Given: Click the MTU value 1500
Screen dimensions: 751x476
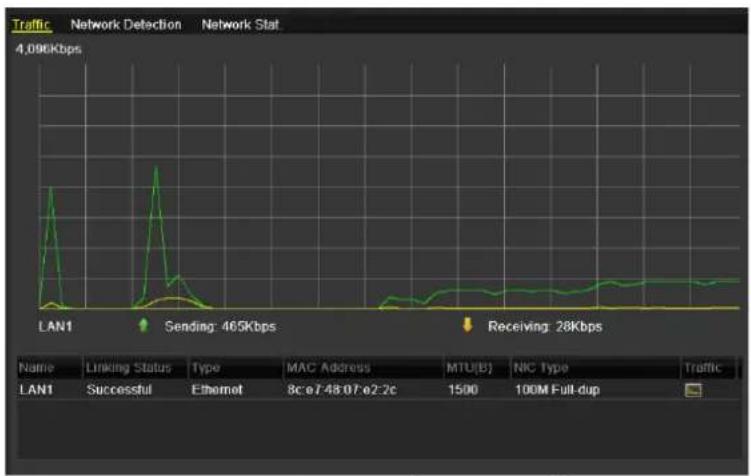Looking at the screenshot, I should pos(463,390).
